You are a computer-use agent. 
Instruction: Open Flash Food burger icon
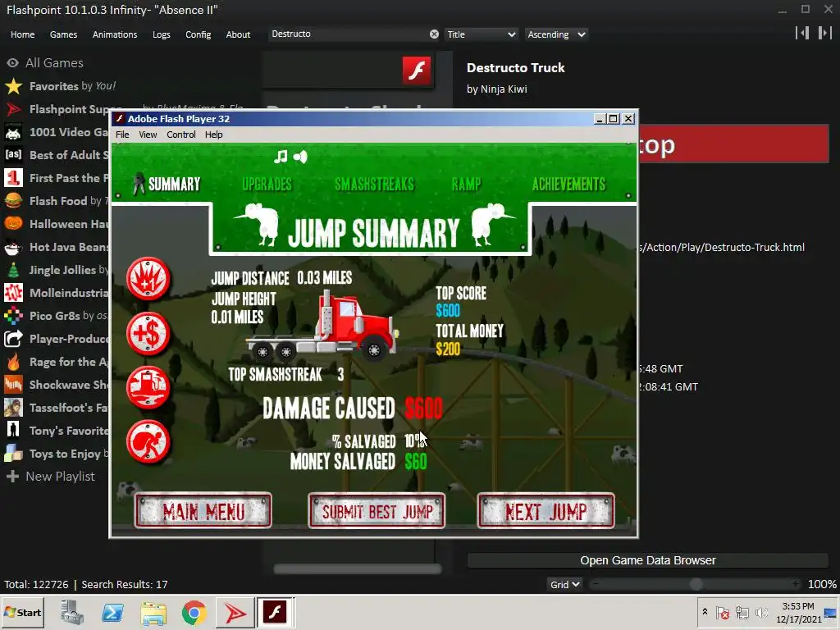[x=13, y=201]
